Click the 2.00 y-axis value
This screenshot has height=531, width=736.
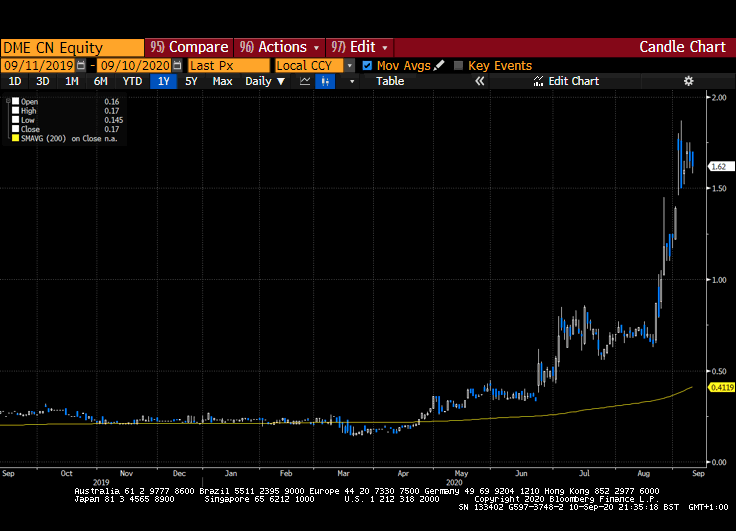(719, 97)
